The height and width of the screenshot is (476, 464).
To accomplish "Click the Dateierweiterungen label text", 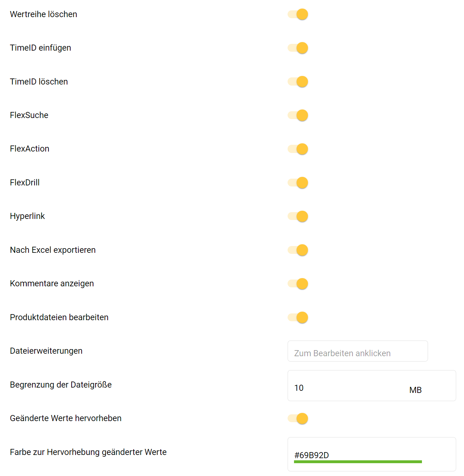I will click(46, 351).
